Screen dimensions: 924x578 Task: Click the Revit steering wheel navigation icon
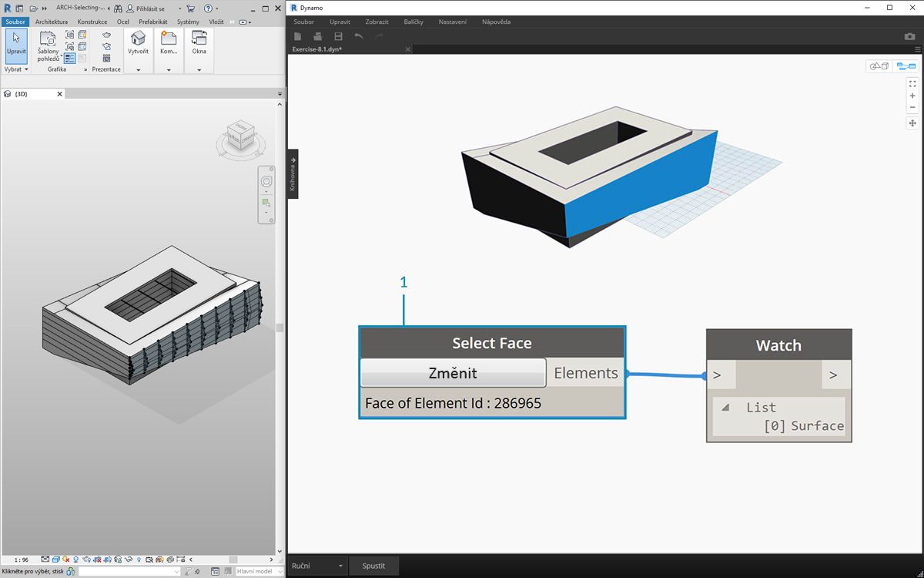pos(266,181)
